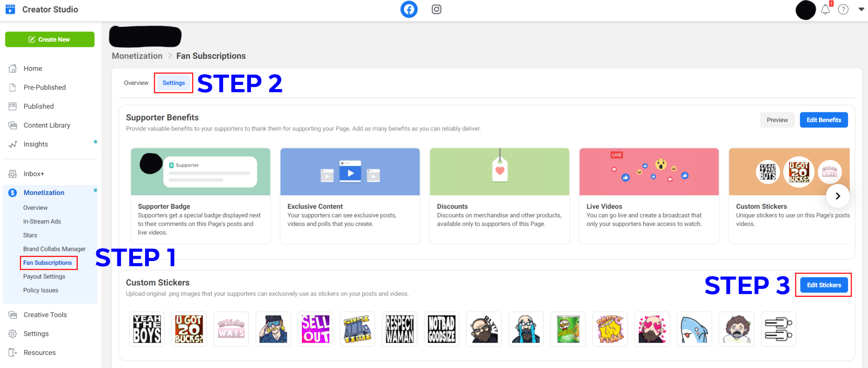
Task: Click the black profile avatar at top right
Action: click(806, 10)
